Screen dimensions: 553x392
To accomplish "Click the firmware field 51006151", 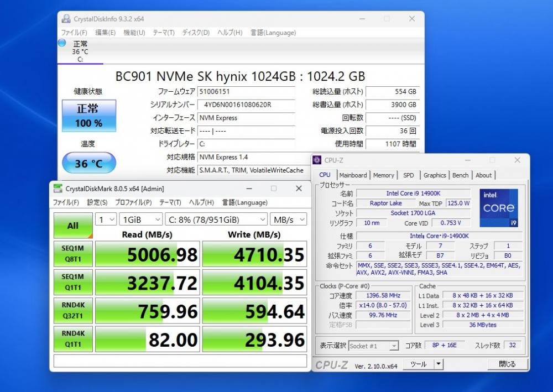I will pyautogui.click(x=246, y=92).
